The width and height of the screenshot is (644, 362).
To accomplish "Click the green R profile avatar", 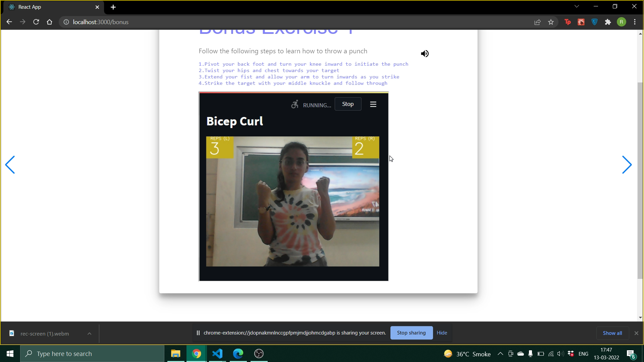I will [622, 22].
